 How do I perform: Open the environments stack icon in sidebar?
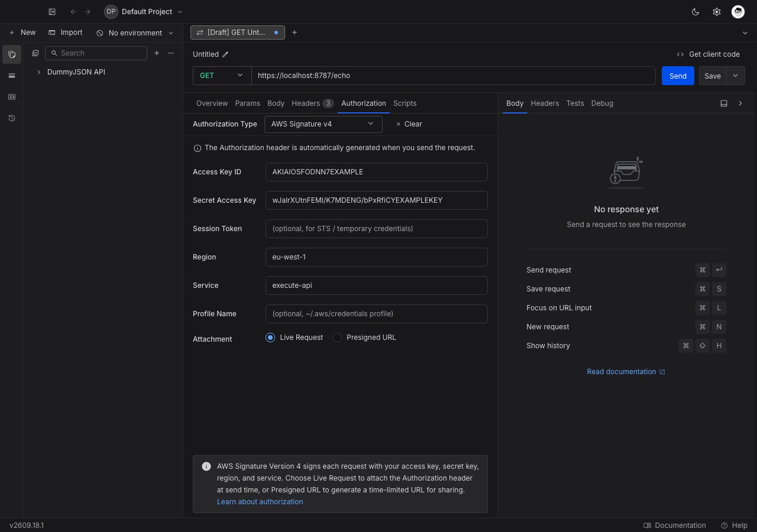click(x=12, y=76)
